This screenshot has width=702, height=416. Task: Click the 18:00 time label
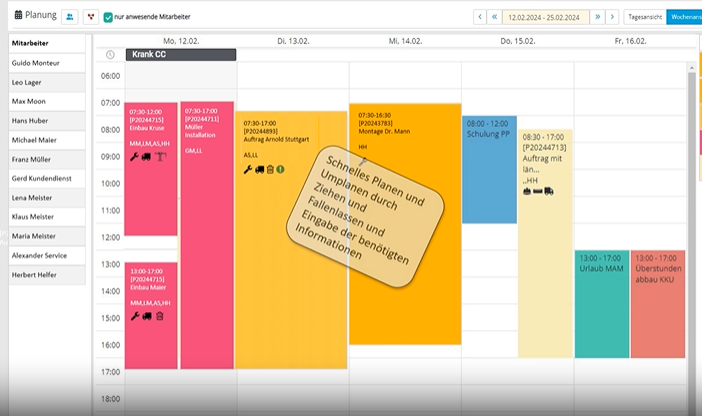coord(111,399)
